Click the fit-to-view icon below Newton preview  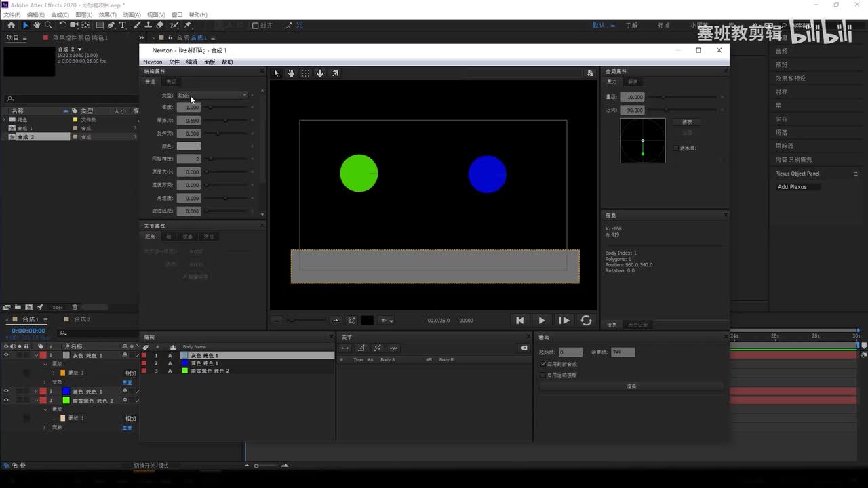pos(351,321)
